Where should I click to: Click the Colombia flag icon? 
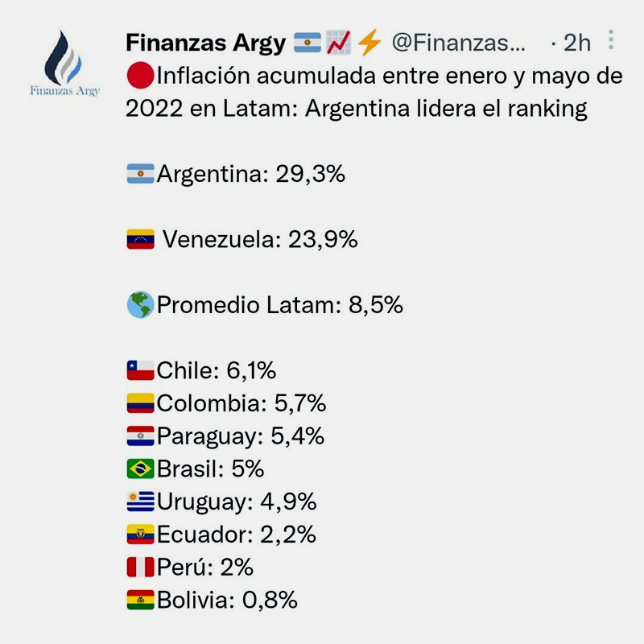click(x=141, y=403)
